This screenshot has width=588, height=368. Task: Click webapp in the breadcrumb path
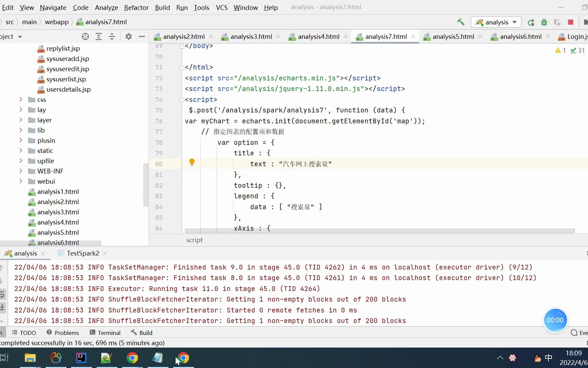[x=56, y=22]
